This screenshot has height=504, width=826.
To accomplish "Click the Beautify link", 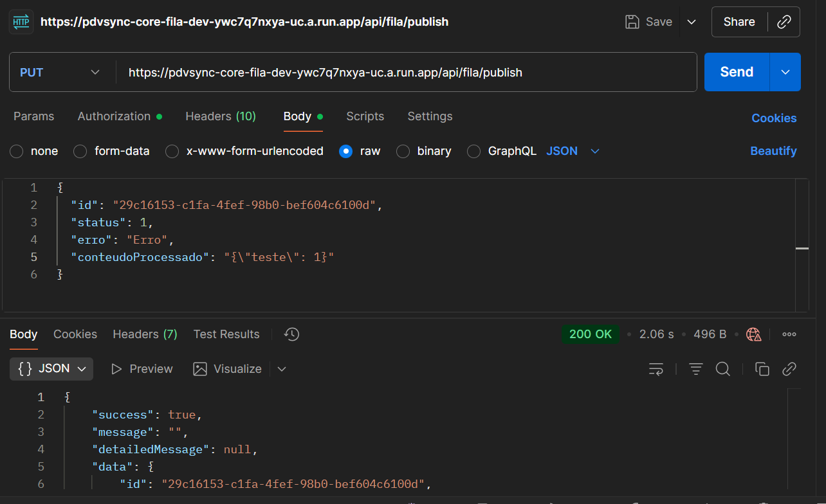I will [773, 151].
